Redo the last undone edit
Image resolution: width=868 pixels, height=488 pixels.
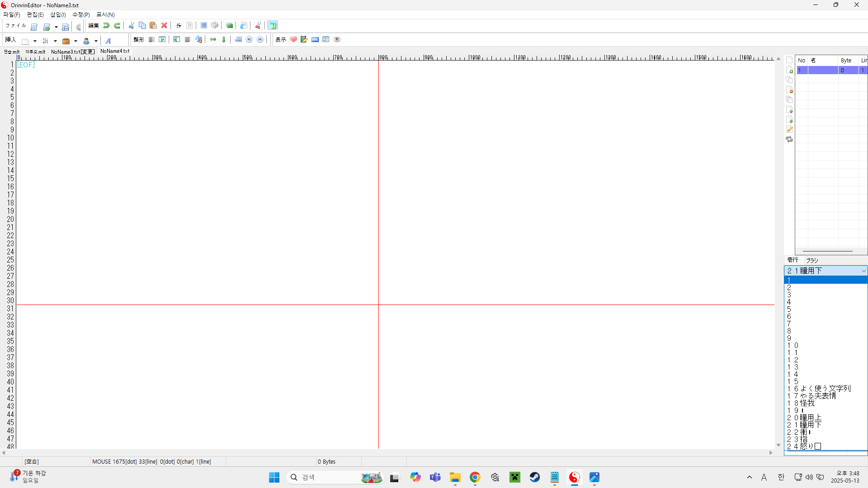[117, 26]
